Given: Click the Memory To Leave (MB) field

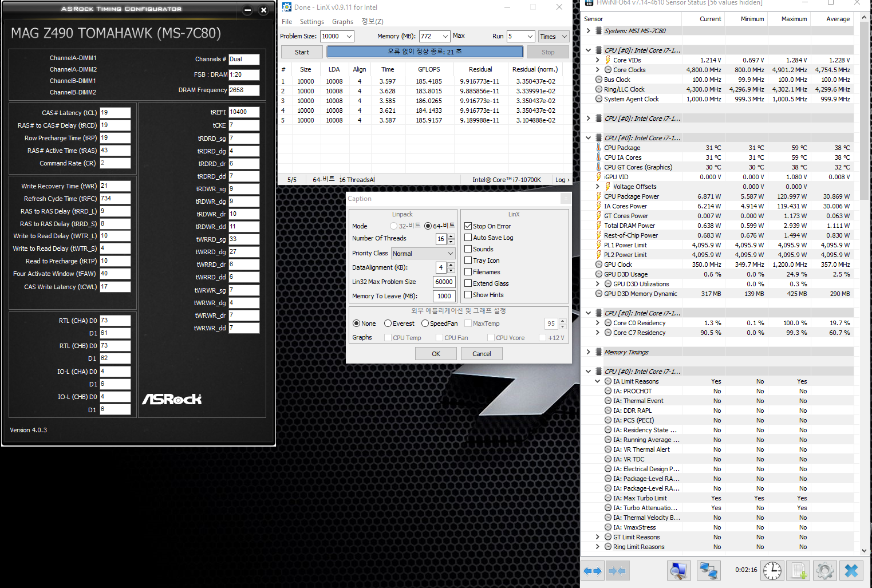Looking at the screenshot, I should point(444,296).
